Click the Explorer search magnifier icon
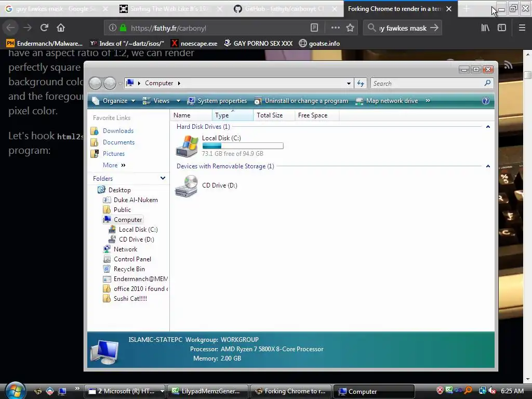This screenshot has height=399, width=532. point(487,83)
